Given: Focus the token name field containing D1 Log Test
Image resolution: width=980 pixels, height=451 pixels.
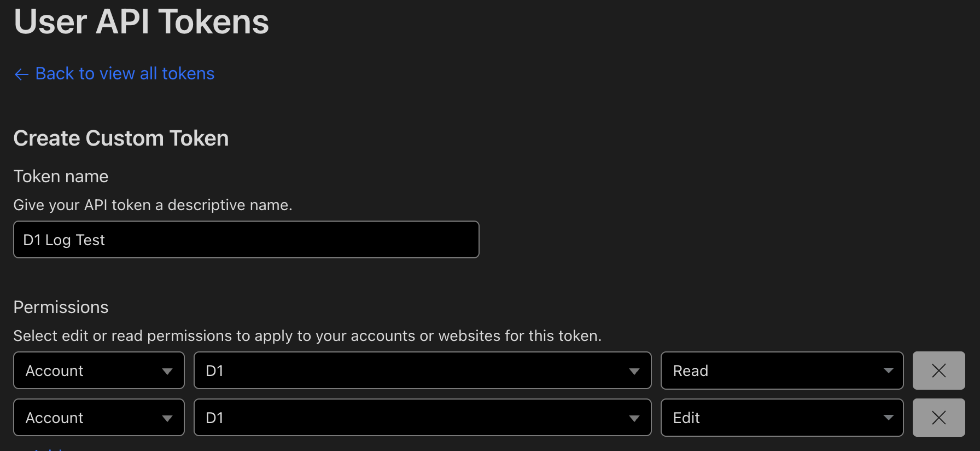Looking at the screenshot, I should (x=246, y=240).
